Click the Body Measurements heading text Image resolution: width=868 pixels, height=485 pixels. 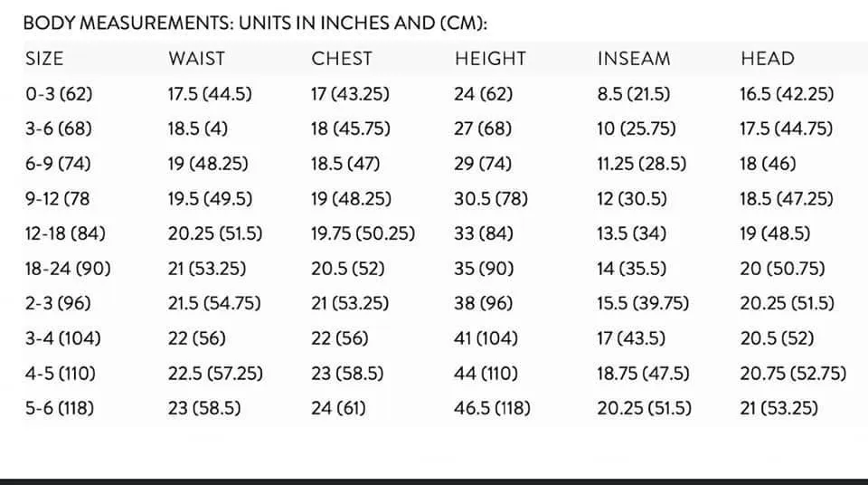(x=255, y=24)
